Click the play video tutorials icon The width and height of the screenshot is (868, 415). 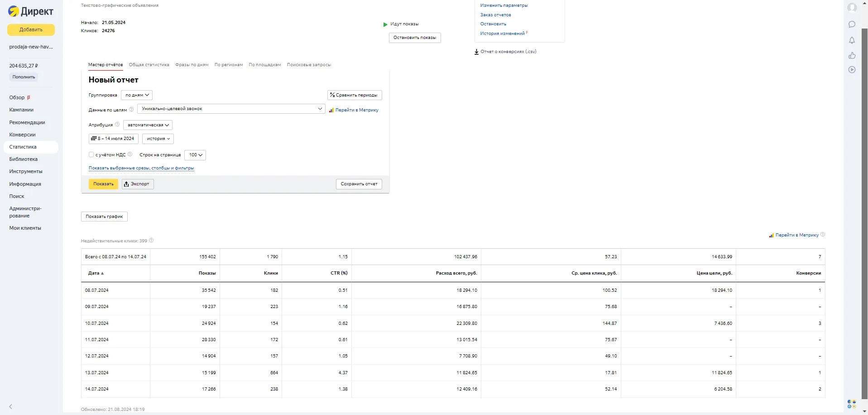[852, 70]
